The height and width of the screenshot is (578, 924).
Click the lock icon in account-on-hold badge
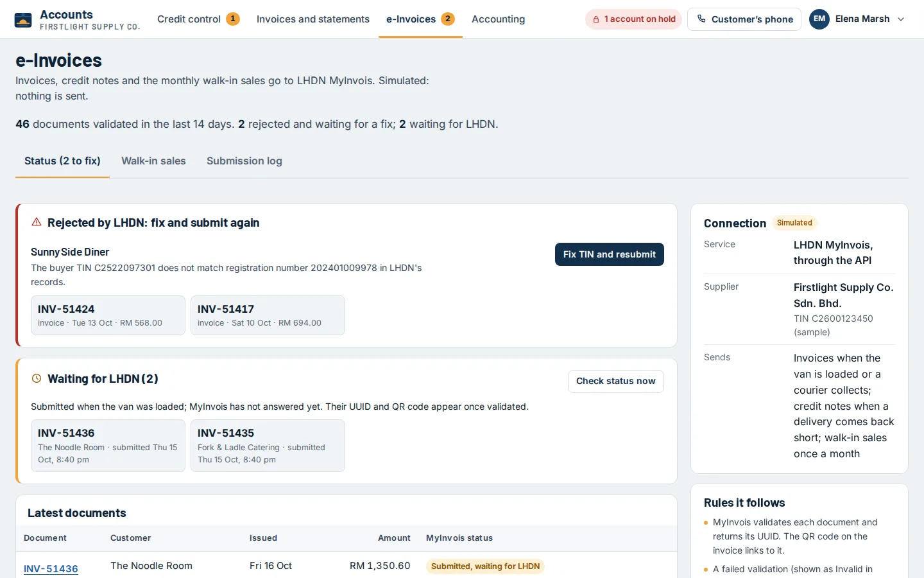click(x=596, y=19)
